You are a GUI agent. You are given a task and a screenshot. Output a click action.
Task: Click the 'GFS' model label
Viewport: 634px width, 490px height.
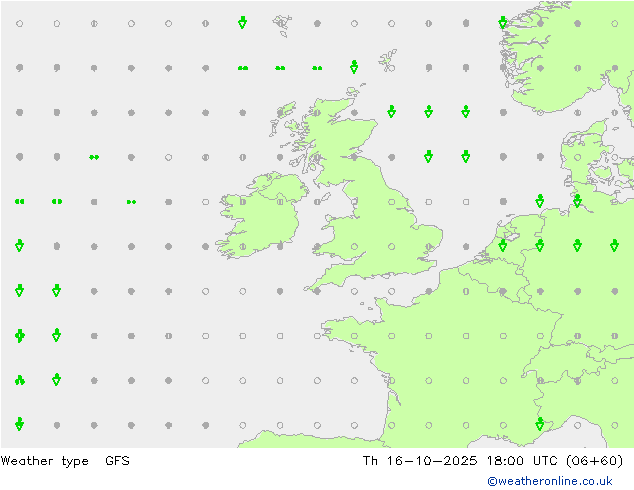[x=117, y=460]
